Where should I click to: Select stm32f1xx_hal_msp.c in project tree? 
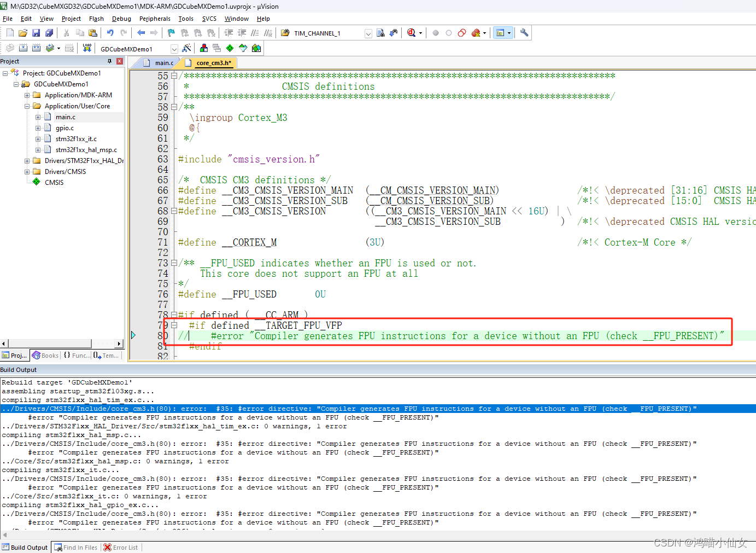tap(86, 150)
